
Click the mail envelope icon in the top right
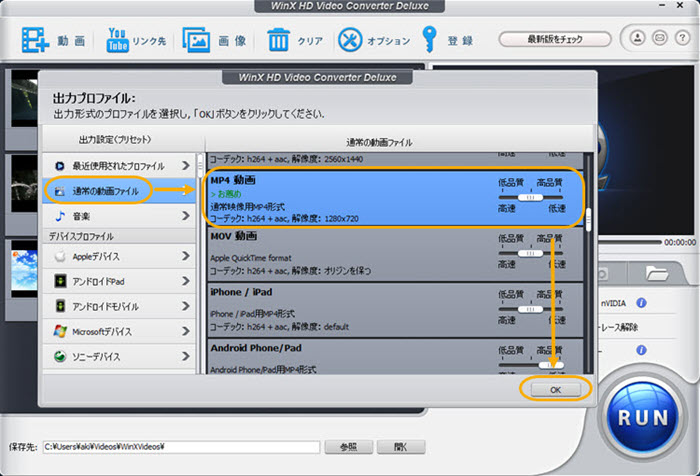(x=660, y=38)
